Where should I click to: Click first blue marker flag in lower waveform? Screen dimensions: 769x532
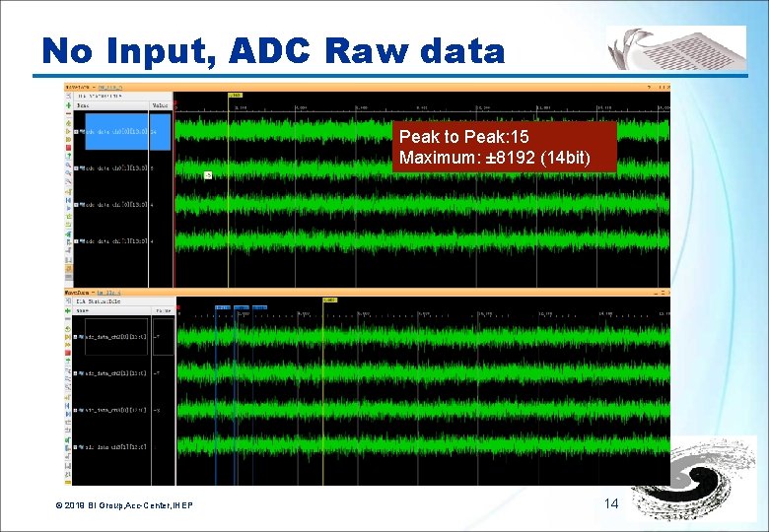click(x=222, y=307)
